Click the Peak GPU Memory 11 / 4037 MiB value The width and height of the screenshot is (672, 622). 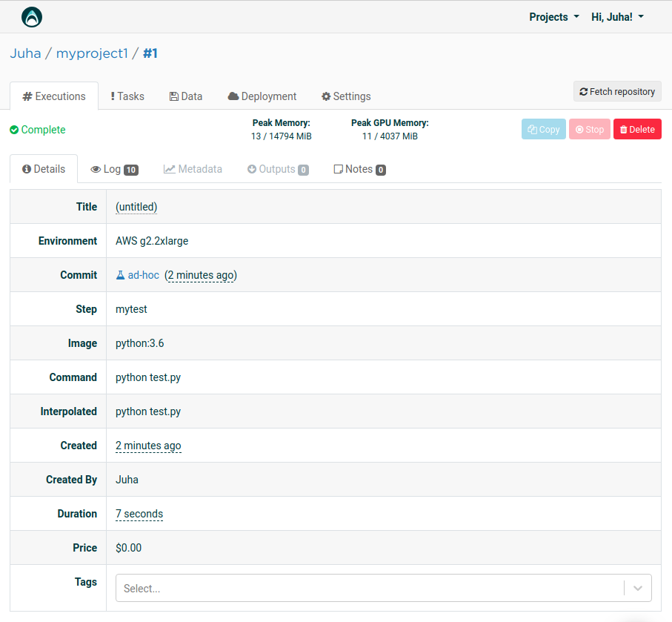[390, 136]
